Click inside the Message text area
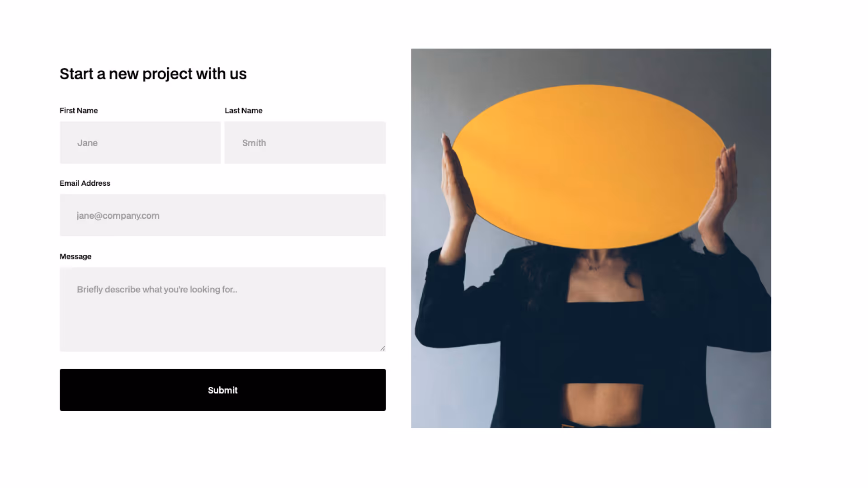Image resolution: width=868 pixels, height=488 pixels. pos(223,310)
